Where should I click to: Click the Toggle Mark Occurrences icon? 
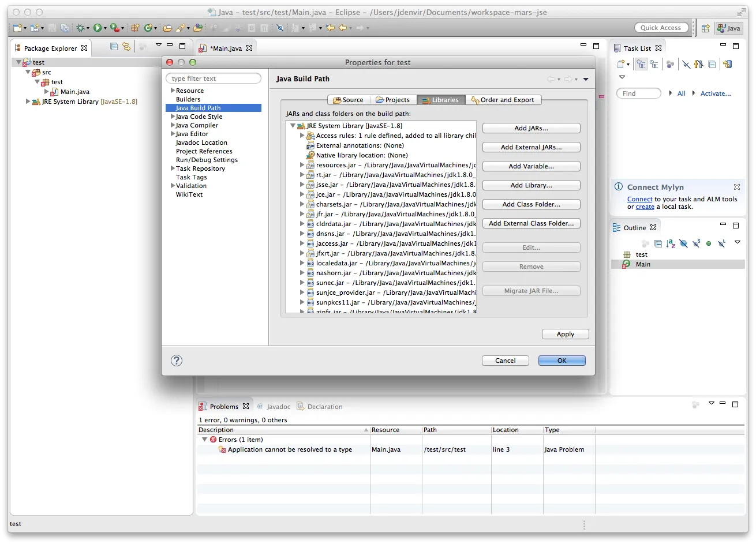[280, 28]
